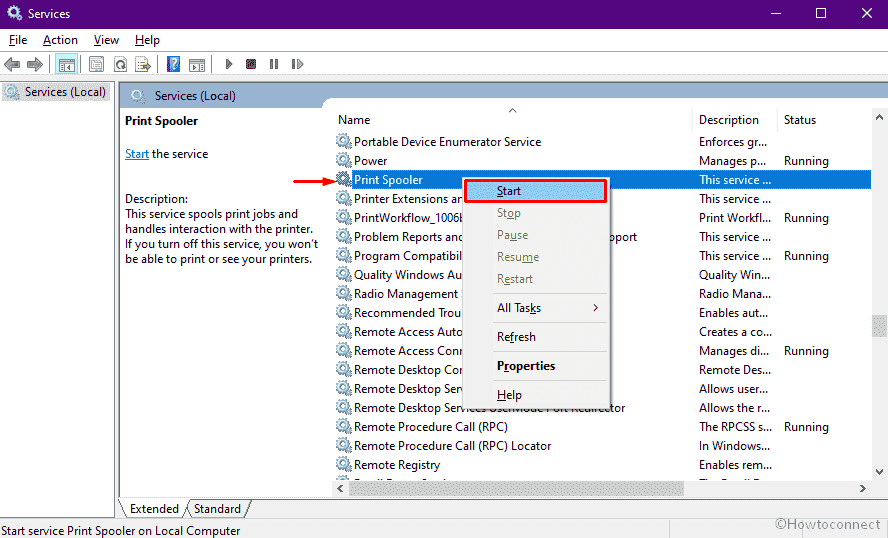Click the Forward arrow toolbar icon
The width and height of the screenshot is (888, 538).
35,64
